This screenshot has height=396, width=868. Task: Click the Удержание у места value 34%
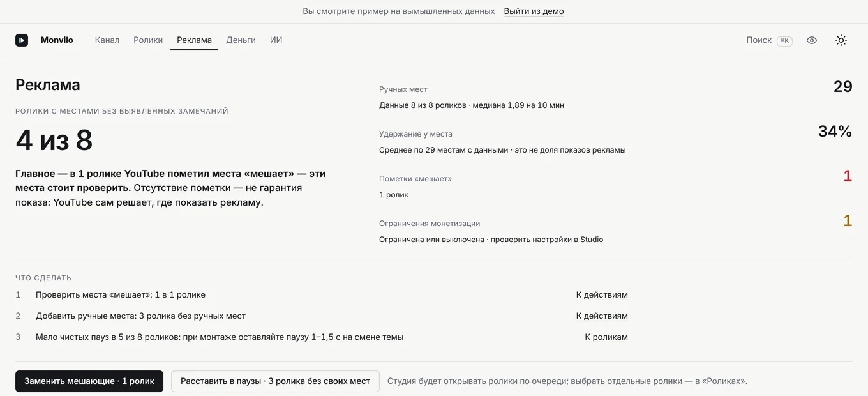pos(835,132)
